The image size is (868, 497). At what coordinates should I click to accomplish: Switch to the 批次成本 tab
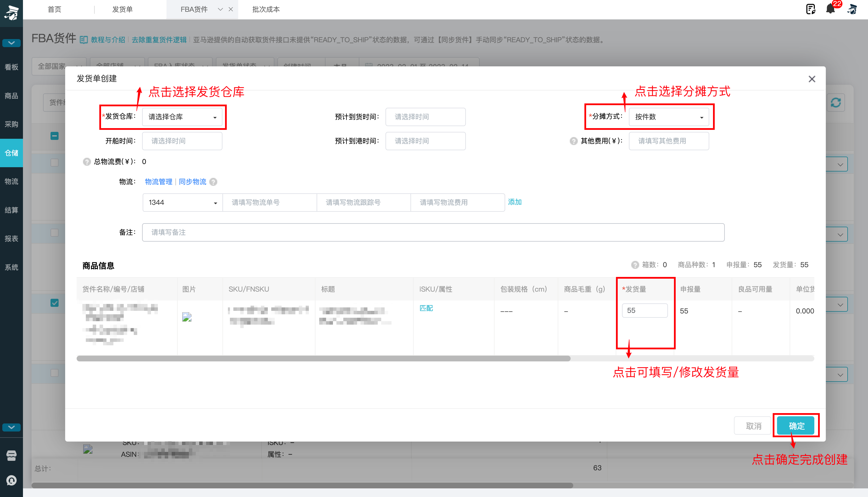pos(266,9)
